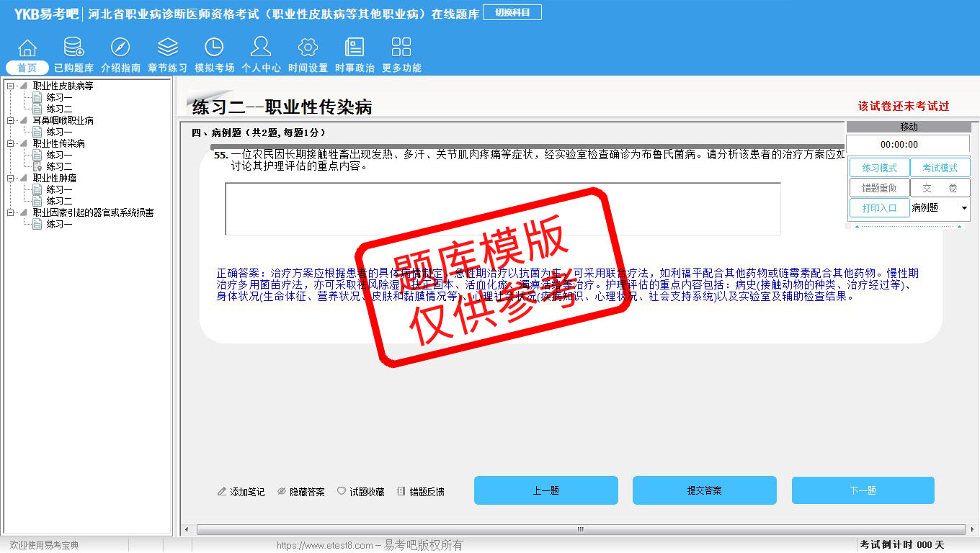Viewport: 980px width, 553px height.
Task: Click the 练习二--职业性传染病 title
Action: click(282, 107)
